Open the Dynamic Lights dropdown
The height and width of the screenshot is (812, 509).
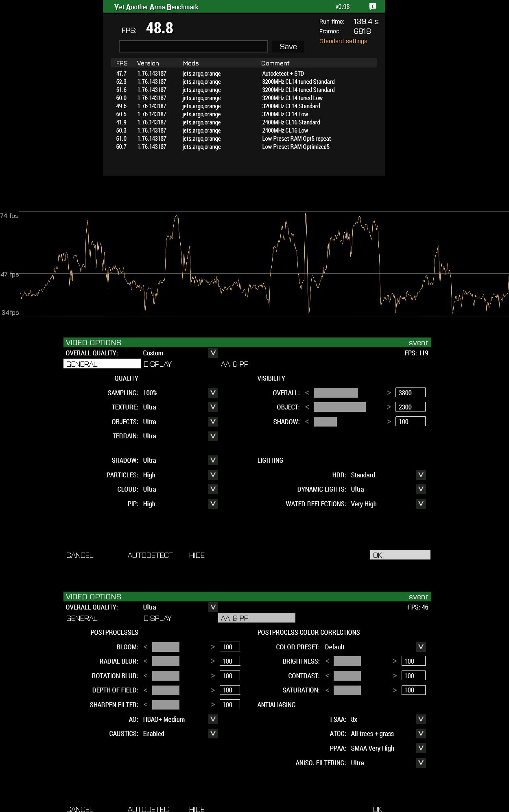[421, 489]
